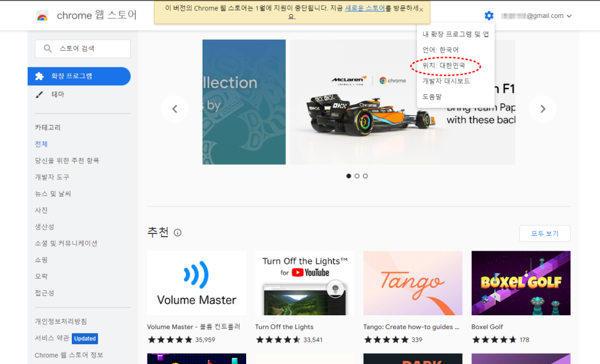The width and height of the screenshot is (600, 364).
Task: Open 서비스 약관 link
Action: pos(52,338)
